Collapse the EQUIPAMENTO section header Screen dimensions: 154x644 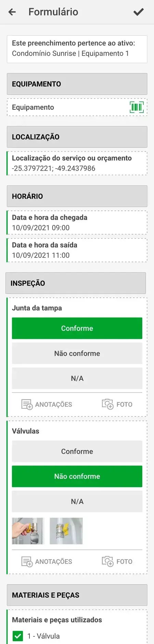77,84
